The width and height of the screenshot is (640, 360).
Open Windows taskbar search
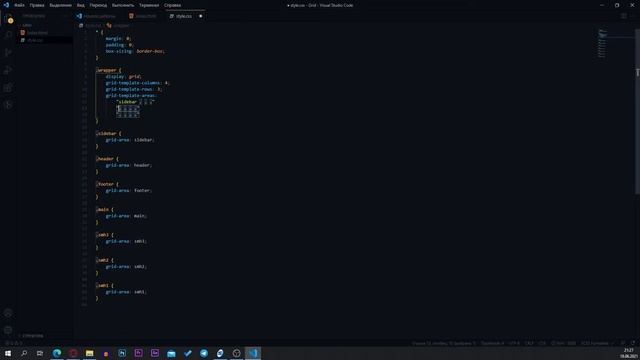[x=24, y=353]
